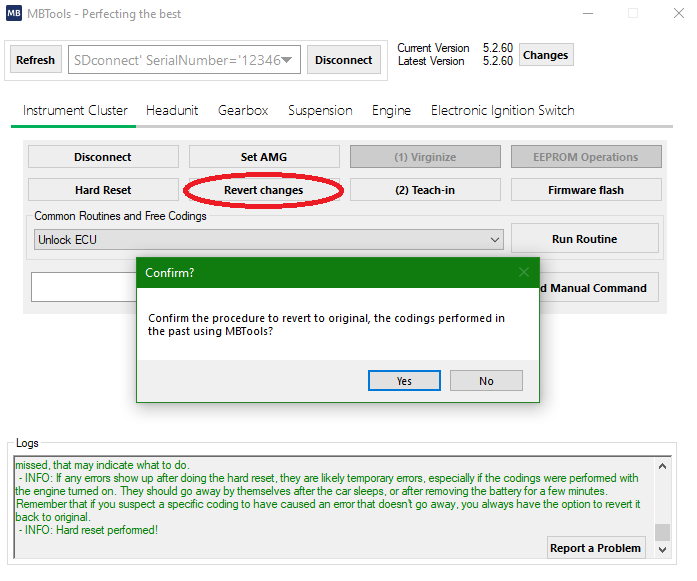This screenshot has height=581, width=697.
Task: Go to the Engine tab
Action: click(391, 111)
